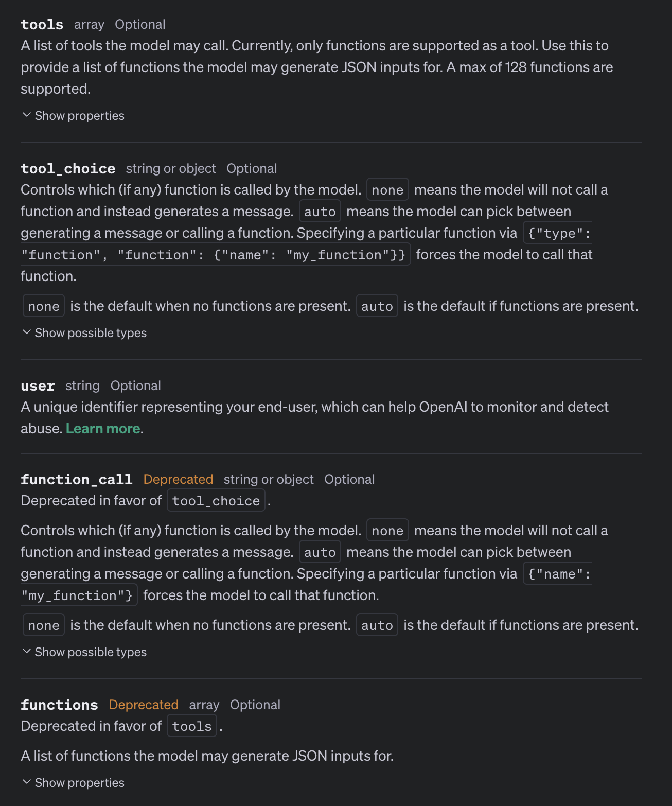The width and height of the screenshot is (672, 806).
Task: Click the Deprecated label beside function_call
Action: 178,480
